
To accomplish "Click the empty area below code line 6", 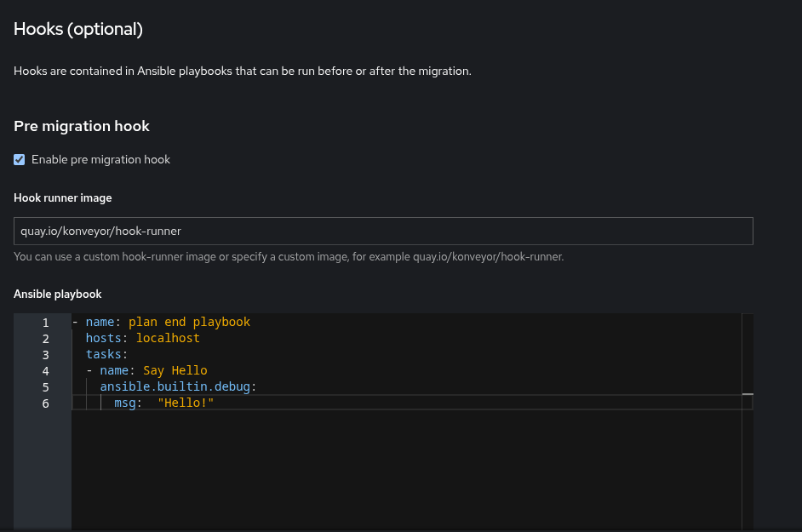I will click(400, 468).
